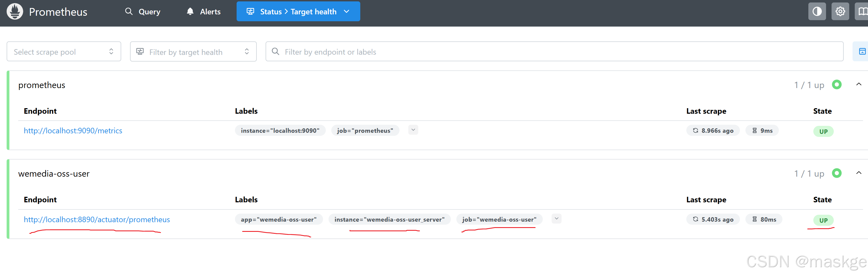The image size is (868, 276).
Task: Click the wemedia-oss-user pool title
Action: click(54, 174)
